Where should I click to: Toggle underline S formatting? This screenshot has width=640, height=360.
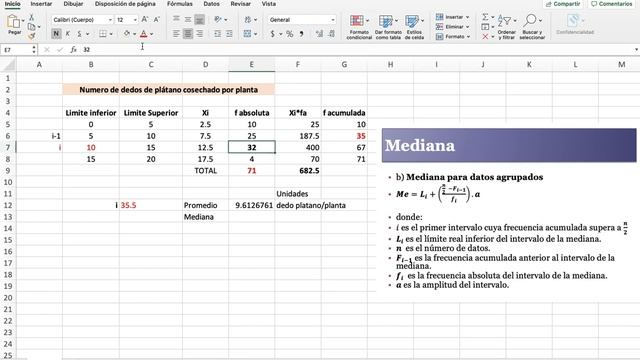(x=79, y=33)
